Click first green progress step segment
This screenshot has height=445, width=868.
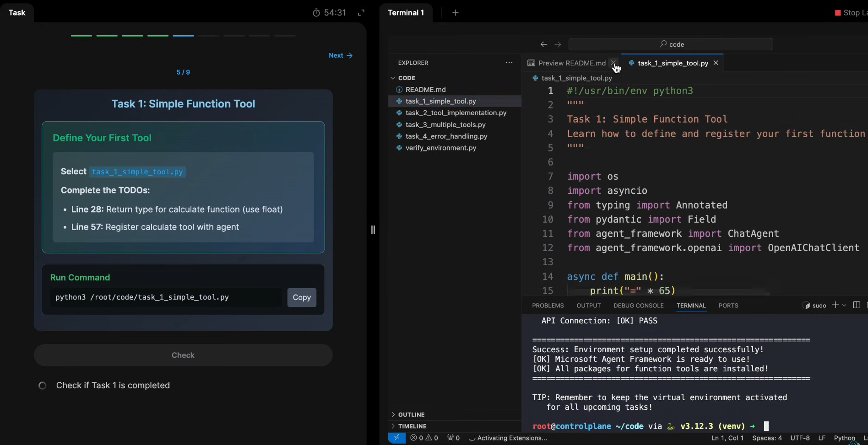point(81,36)
